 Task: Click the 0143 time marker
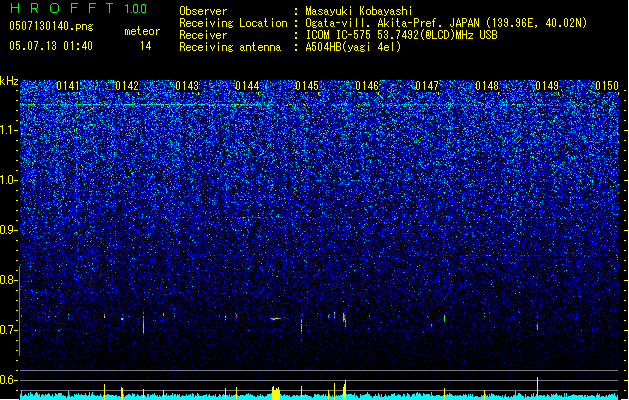(187, 86)
